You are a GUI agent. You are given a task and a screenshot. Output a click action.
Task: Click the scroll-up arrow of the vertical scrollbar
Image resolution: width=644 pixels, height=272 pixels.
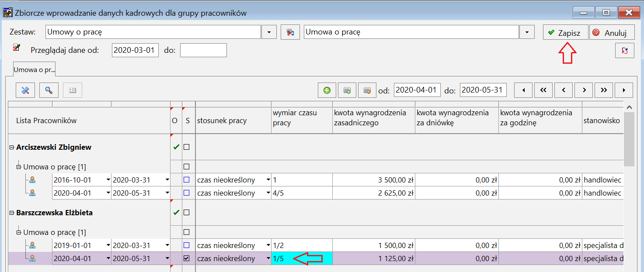click(x=629, y=107)
